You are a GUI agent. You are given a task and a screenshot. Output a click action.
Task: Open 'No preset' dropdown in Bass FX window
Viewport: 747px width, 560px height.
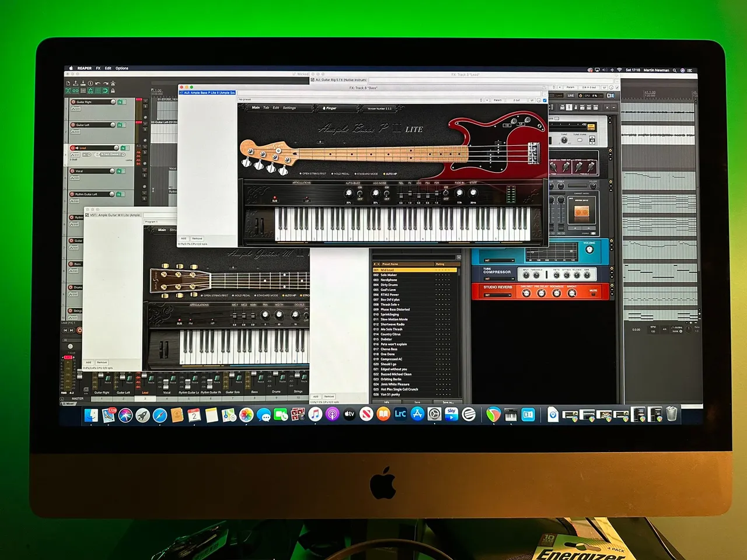coord(360,100)
